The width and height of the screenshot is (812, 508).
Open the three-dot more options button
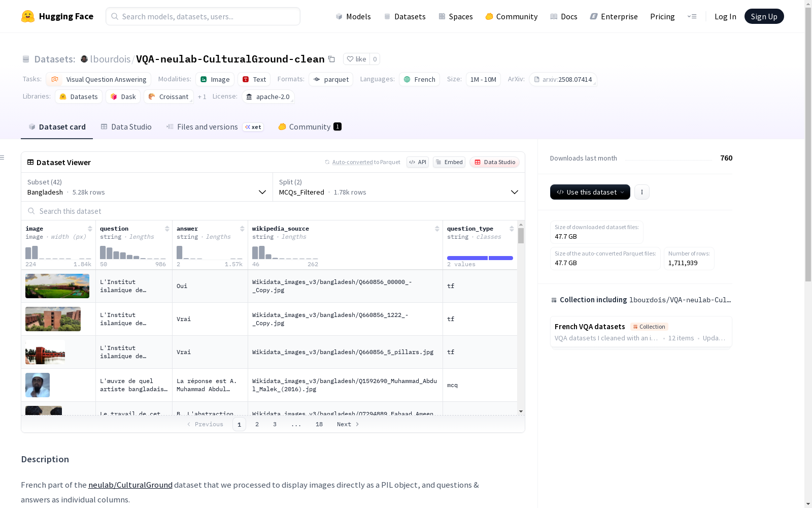(x=642, y=192)
